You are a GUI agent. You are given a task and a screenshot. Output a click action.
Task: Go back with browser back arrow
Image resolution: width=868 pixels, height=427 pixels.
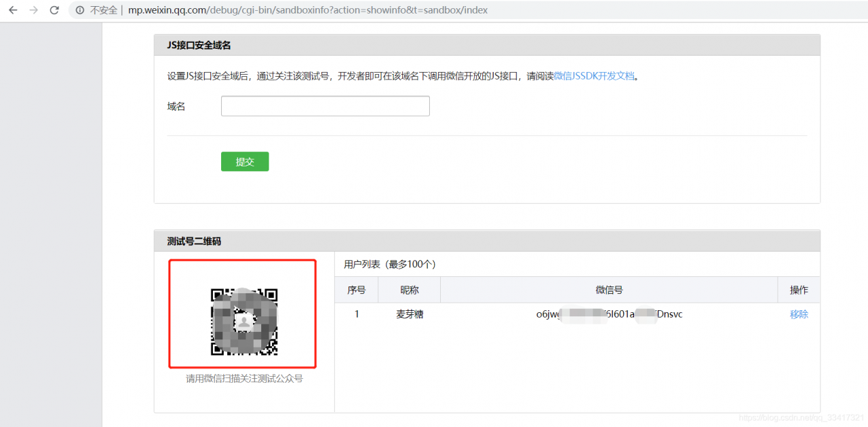click(x=12, y=10)
